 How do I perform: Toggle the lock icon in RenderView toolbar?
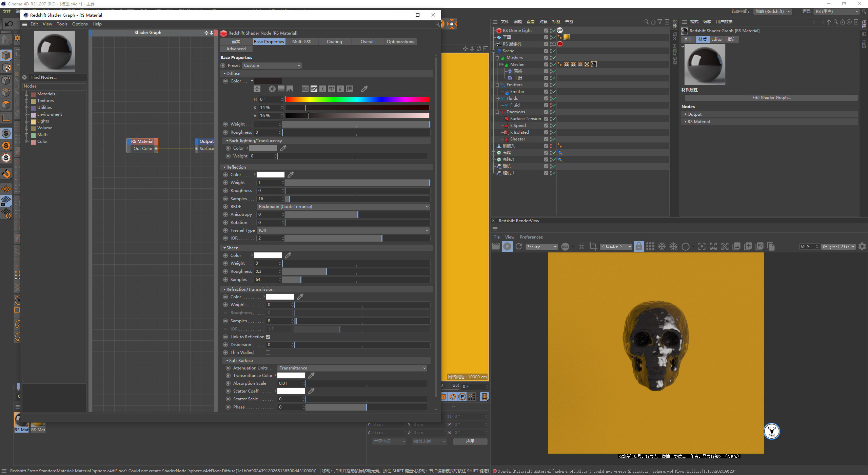point(639,247)
